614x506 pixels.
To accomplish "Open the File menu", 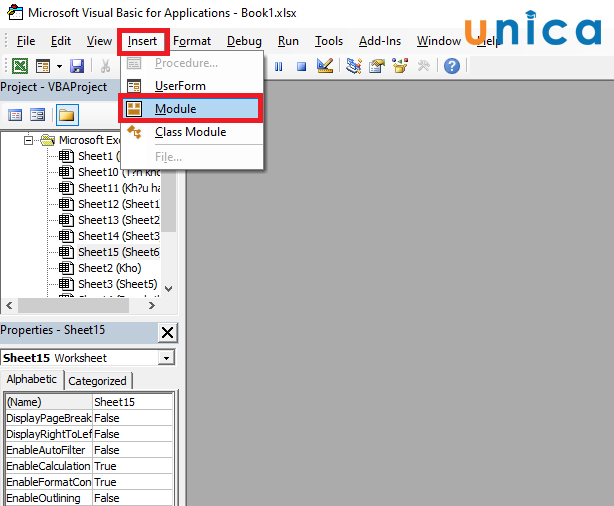I will coord(26,41).
